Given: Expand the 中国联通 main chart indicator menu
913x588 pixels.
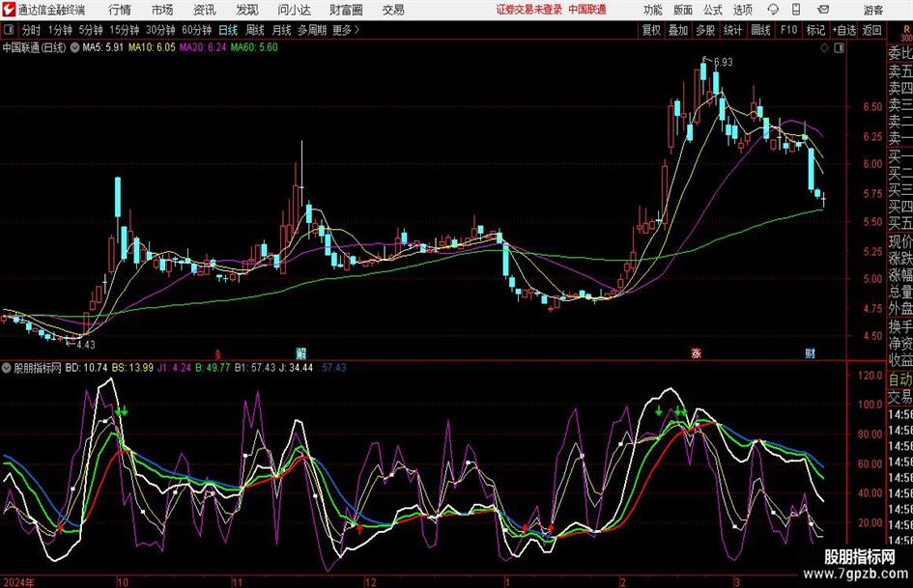Looking at the screenshot, I should (75, 47).
